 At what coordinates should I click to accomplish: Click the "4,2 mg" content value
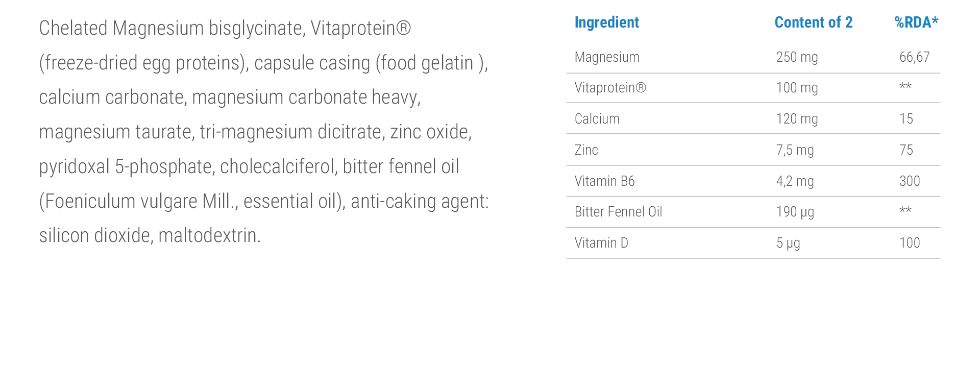(x=795, y=181)
